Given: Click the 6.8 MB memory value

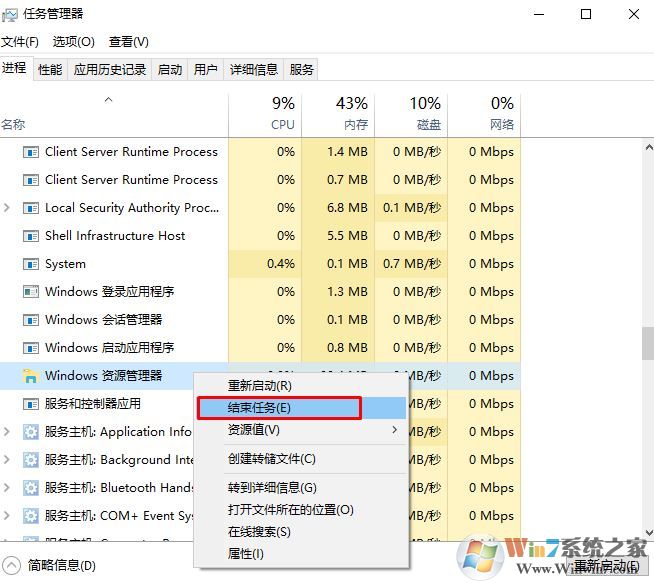Looking at the screenshot, I should 347,208.
